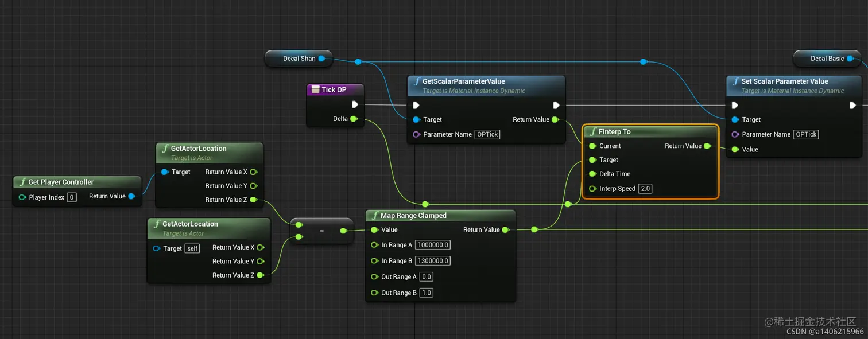
Task: Select the Map Range Clamped node header
Action: click(x=413, y=215)
